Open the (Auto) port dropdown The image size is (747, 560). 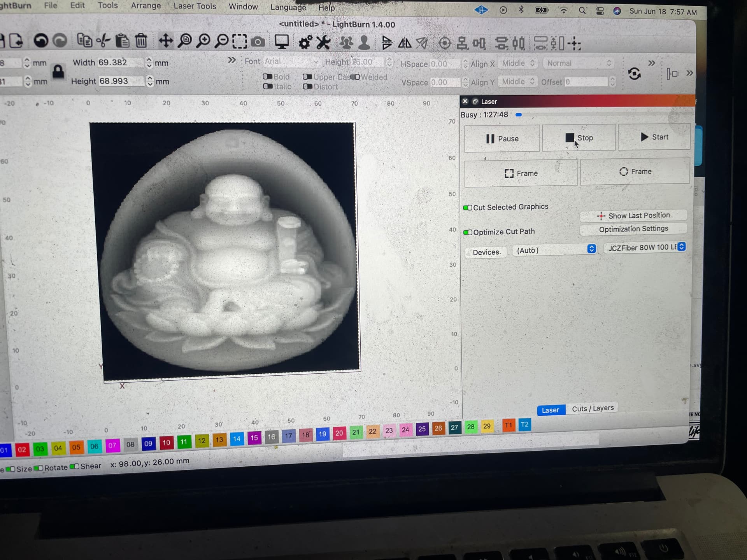tap(554, 250)
